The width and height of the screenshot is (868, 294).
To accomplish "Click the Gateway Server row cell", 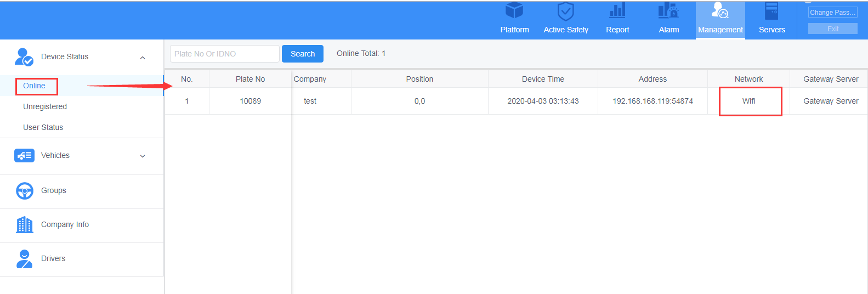I will (831, 101).
